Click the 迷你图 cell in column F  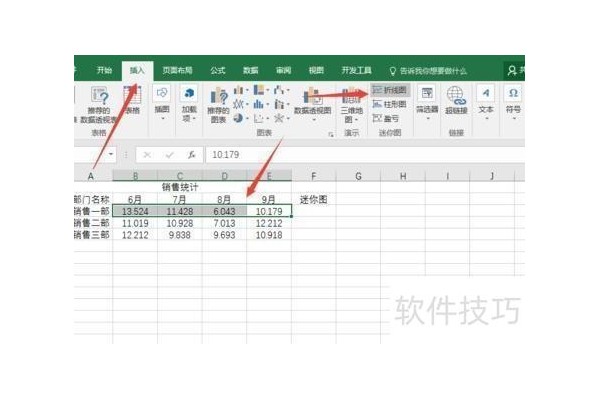314,199
